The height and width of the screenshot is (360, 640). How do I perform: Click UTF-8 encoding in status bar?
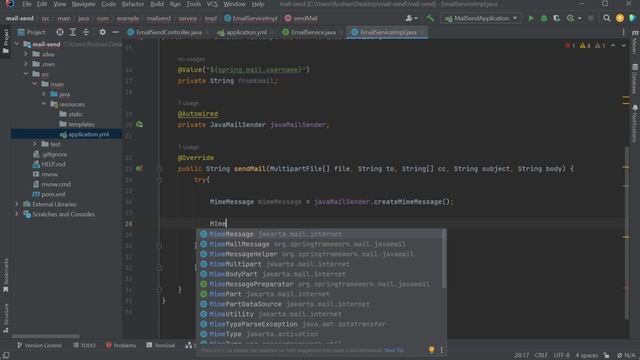click(562, 356)
